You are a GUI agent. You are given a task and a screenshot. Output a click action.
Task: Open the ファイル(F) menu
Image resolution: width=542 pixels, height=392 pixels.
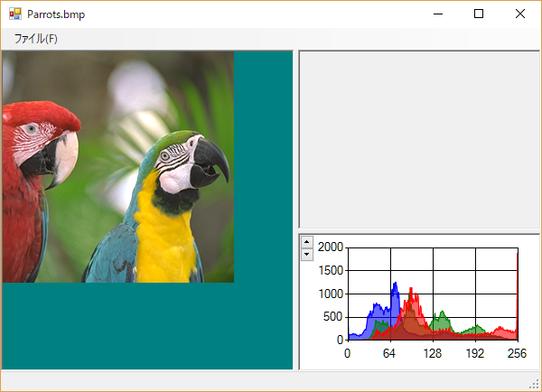(x=36, y=39)
